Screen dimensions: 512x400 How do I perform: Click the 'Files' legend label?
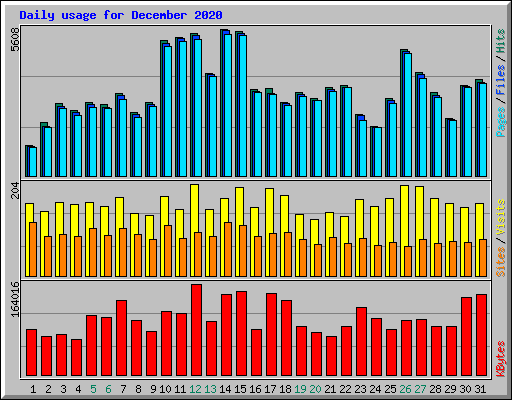[501, 80]
